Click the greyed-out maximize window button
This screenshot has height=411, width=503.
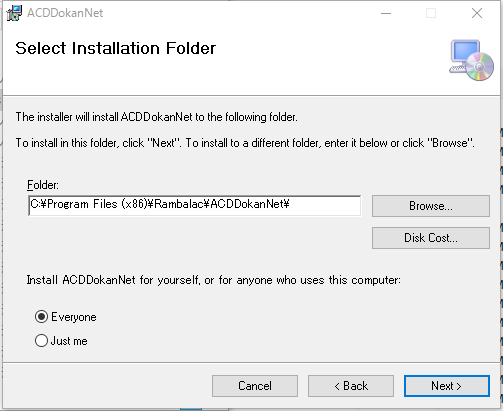pos(431,13)
